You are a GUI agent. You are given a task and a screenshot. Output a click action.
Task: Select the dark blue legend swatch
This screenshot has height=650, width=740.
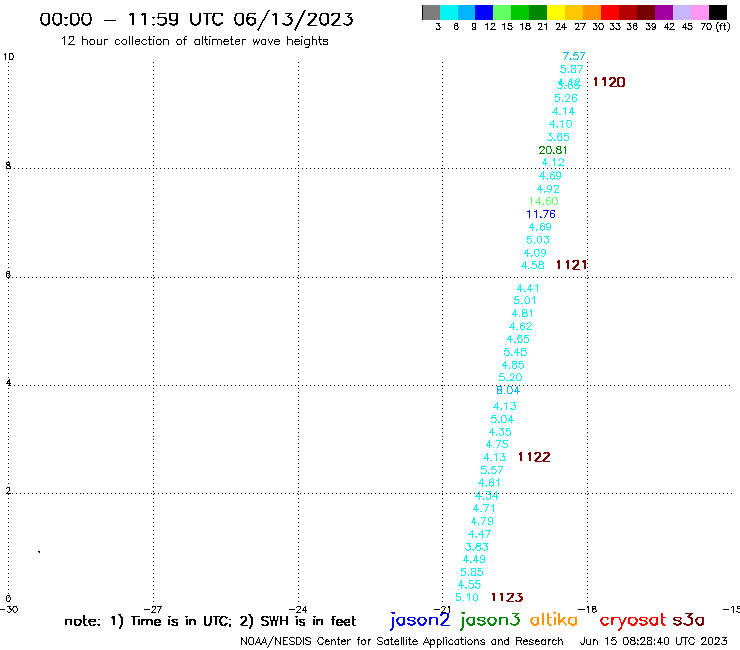click(484, 12)
